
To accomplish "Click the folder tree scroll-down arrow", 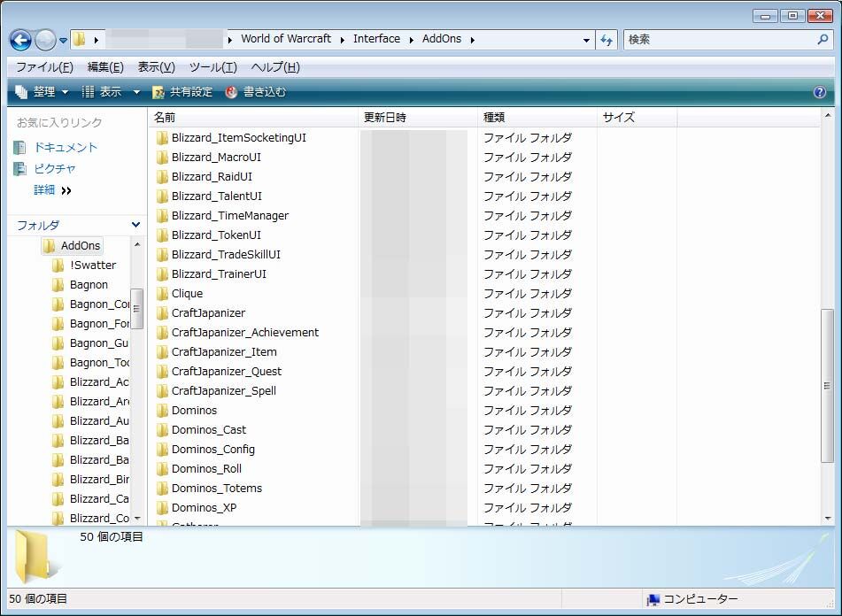I will [137, 518].
